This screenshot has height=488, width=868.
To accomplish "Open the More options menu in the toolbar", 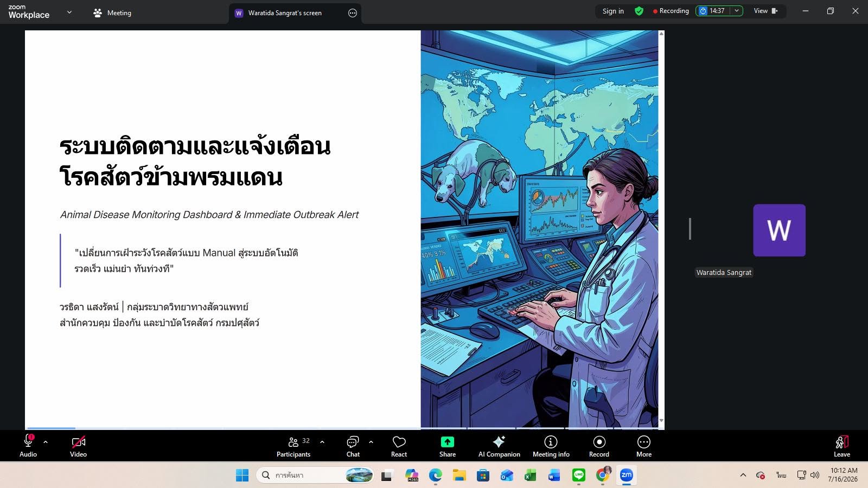I will click(x=644, y=446).
